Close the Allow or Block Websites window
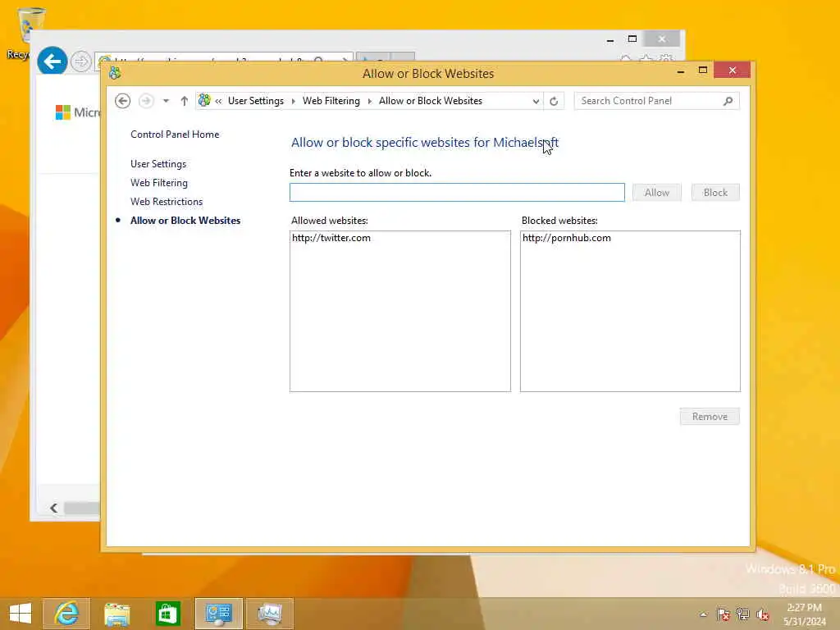Screen dimensions: 840x630 point(733,71)
